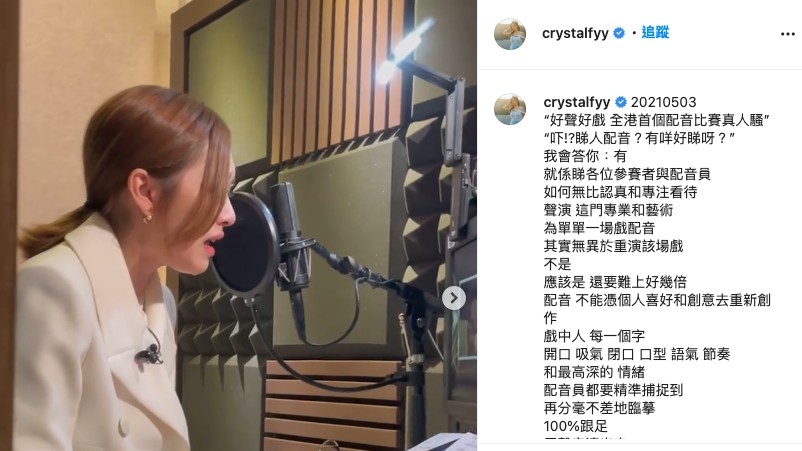802x451 pixels.
Task: Click the verified badge in the header
Action: 619,33
